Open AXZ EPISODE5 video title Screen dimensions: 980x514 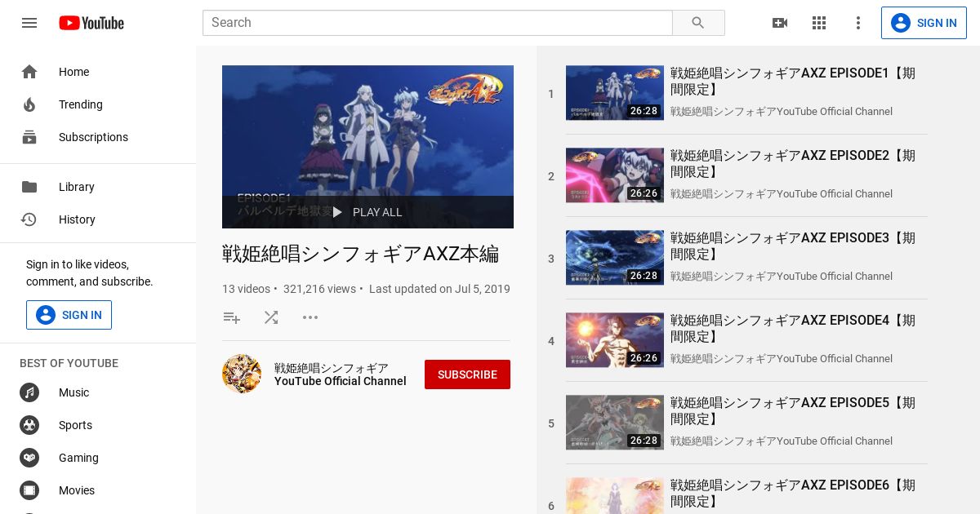pyautogui.click(x=793, y=411)
